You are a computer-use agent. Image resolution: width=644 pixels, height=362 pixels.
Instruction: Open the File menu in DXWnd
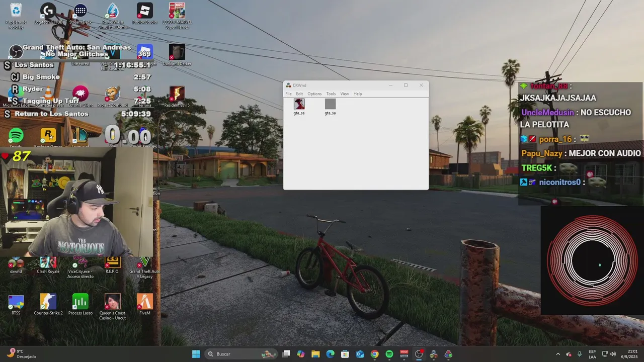coord(288,94)
